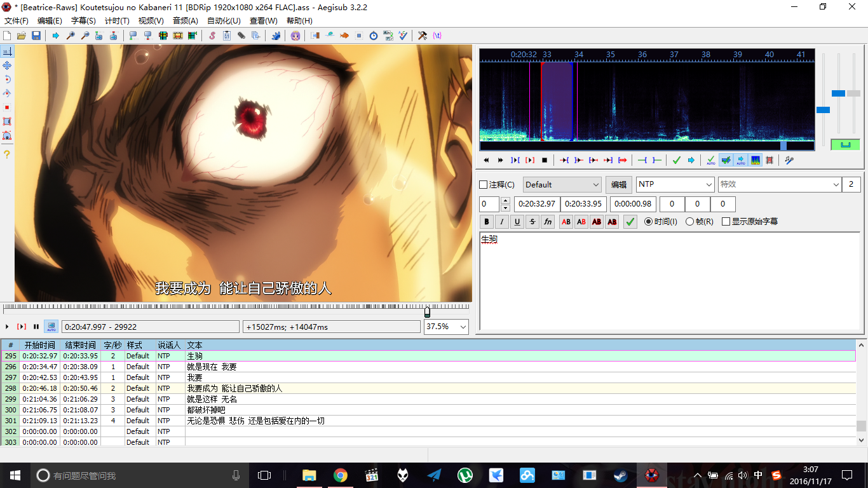Open Shift Times stopwatch icon

pyautogui.click(x=374, y=36)
